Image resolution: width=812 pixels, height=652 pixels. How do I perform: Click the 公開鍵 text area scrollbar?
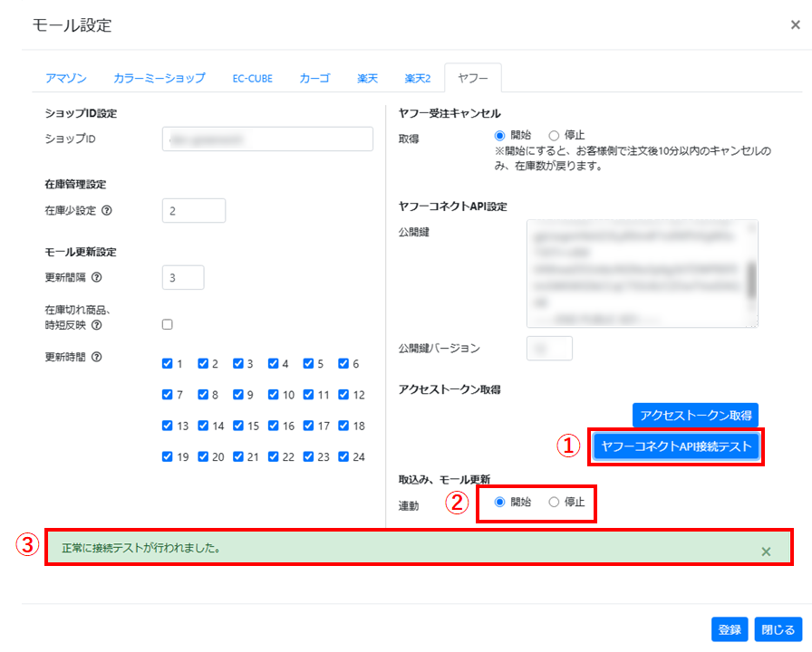tap(752, 280)
